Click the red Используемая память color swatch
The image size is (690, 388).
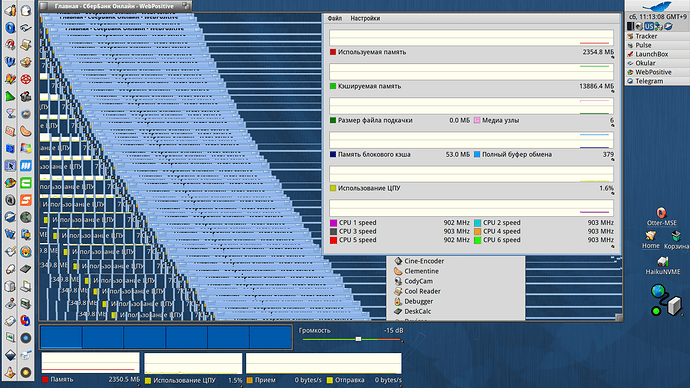pos(333,52)
